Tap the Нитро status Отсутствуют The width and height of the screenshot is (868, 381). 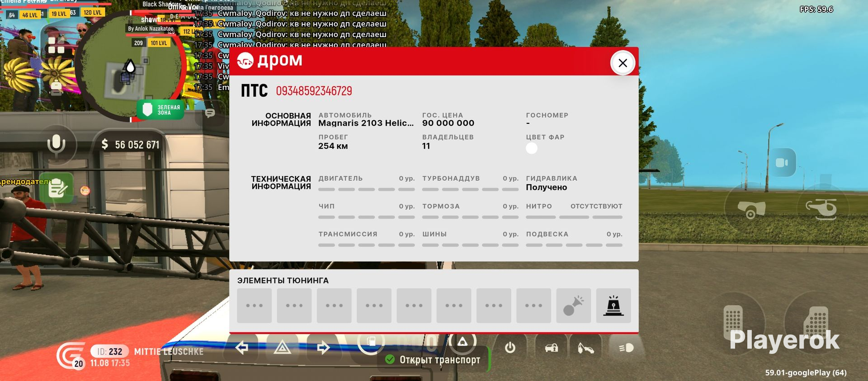[x=596, y=206]
